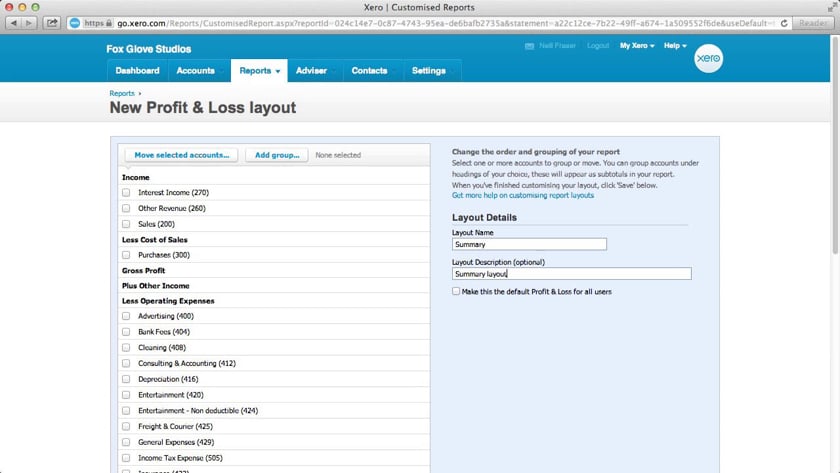Click the Gross Profit heading row

pos(274,271)
